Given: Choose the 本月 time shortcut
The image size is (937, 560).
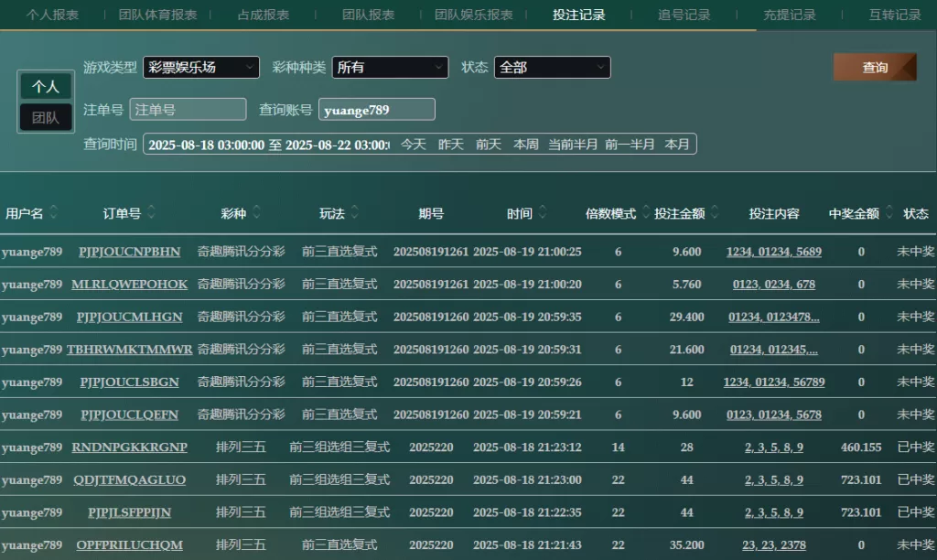Looking at the screenshot, I should [x=677, y=145].
